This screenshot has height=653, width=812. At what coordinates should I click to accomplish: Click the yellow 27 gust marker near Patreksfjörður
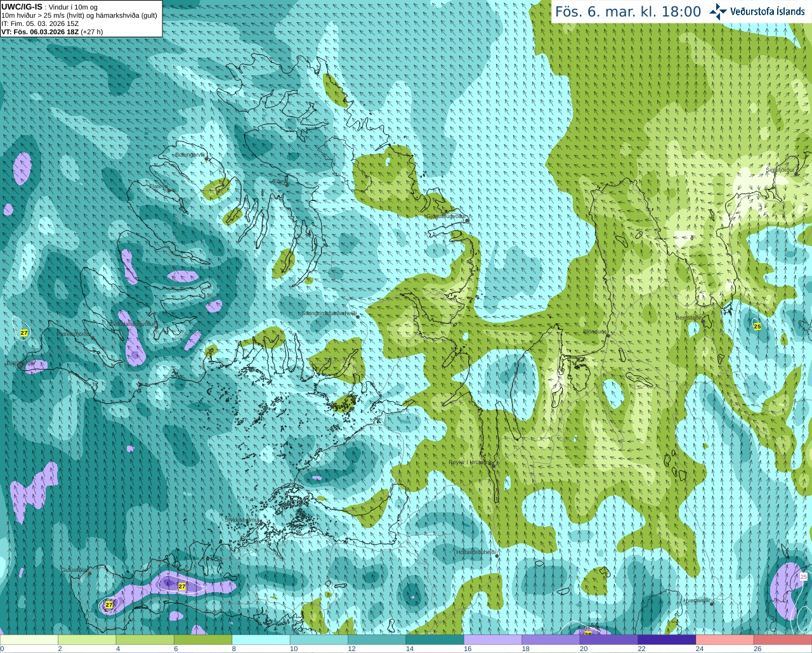24,333
